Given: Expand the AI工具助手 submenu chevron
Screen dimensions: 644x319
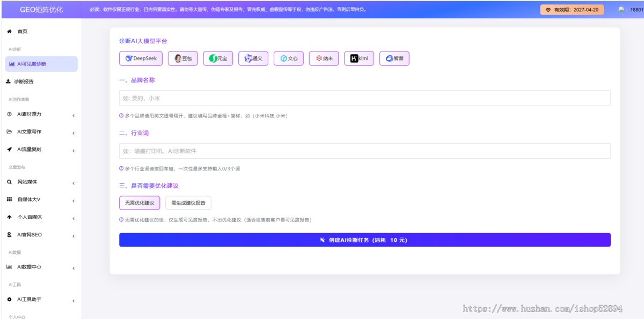Looking at the screenshot, I should point(74,301).
